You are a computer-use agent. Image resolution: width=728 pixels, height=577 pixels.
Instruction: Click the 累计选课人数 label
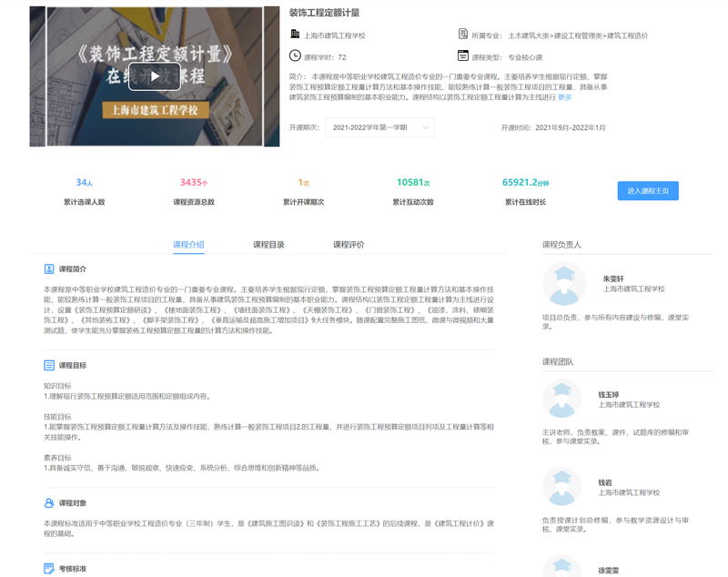coord(84,202)
